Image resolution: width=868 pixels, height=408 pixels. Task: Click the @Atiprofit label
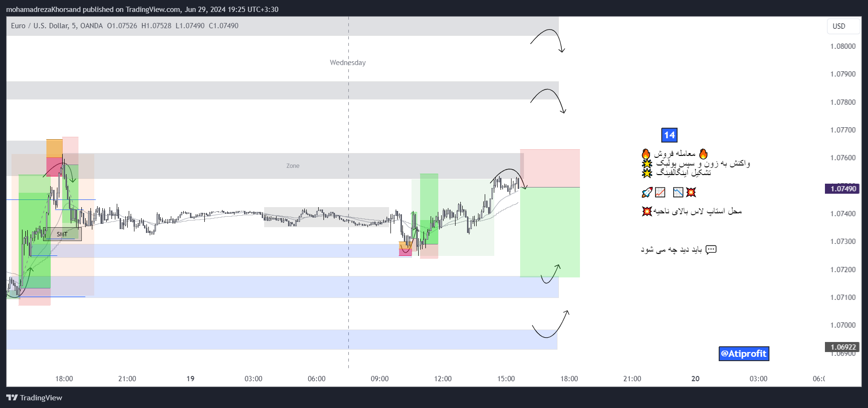tap(744, 353)
